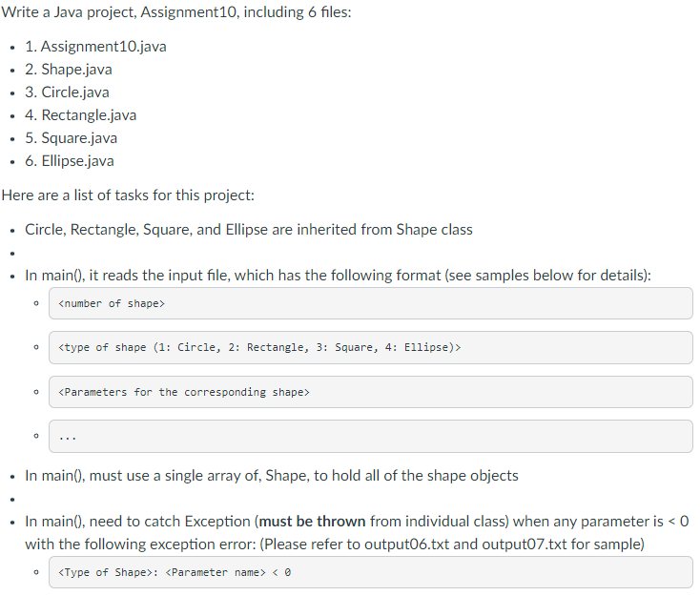Click the inherited from Shape class sentence

pyautogui.click(x=249, y=230)
